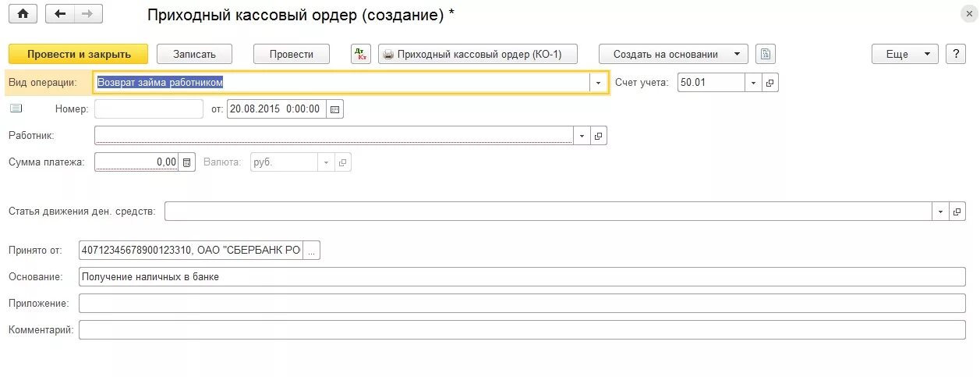Focus the Комментарий field
Viewport: 980px width, 377px height.
coord(522,330)
